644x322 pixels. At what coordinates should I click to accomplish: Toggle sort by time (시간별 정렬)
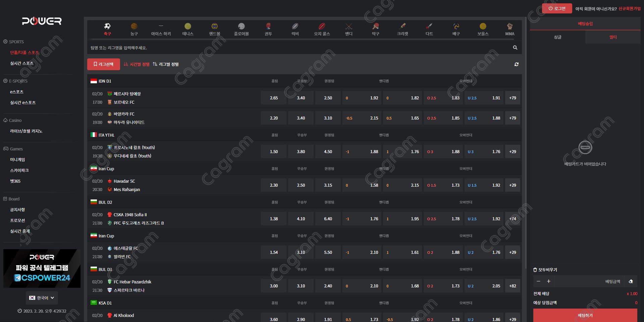pyautogui.click(x=137, y=64)
